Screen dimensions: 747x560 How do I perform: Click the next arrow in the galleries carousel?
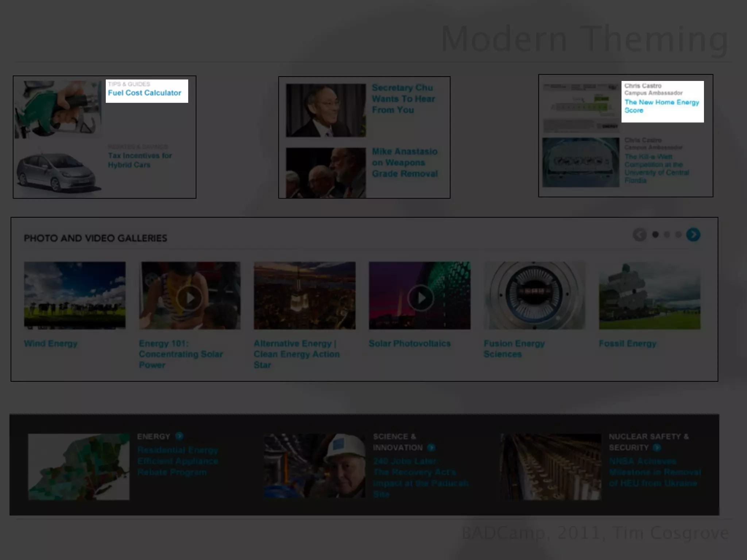point(693,235)
